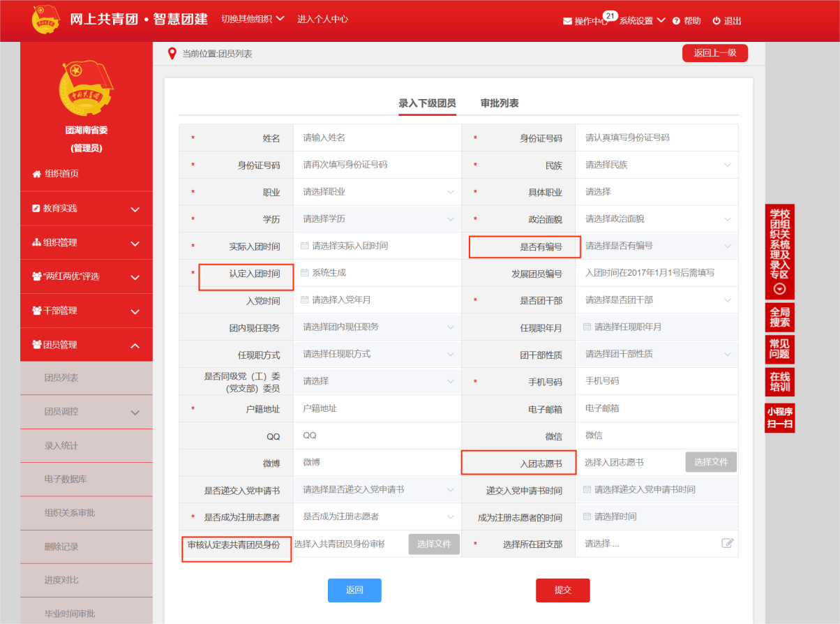Viewport: 840px width, 624px height.
Task: Click the calendar icon in 任现职年月 field
Action: pos(587,327)
